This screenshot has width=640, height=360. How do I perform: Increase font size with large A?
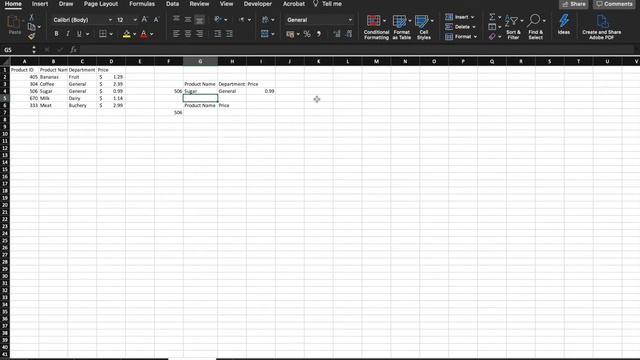[x=144, y=20]
